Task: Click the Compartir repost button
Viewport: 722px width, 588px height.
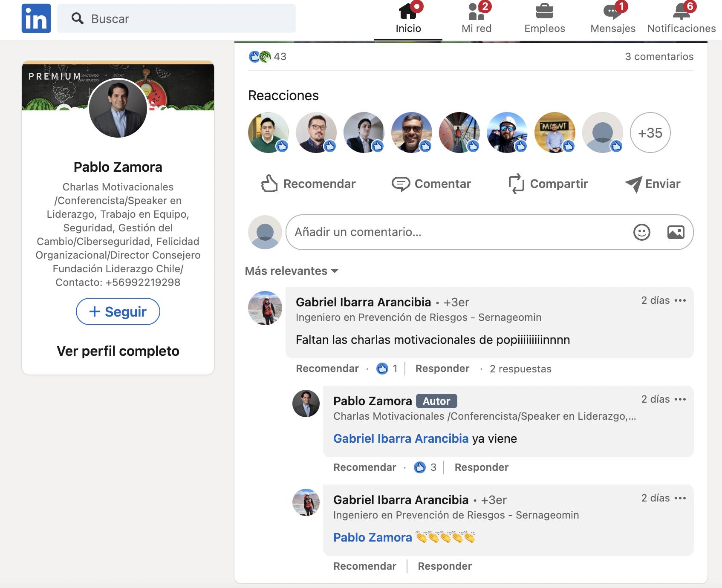Action: pos(548,184)
